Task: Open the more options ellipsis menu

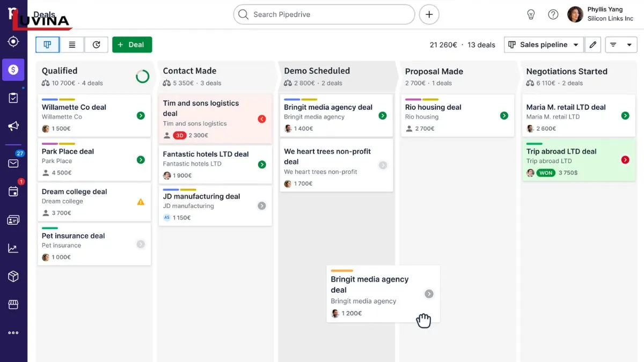Action: (x=13, y=333)
